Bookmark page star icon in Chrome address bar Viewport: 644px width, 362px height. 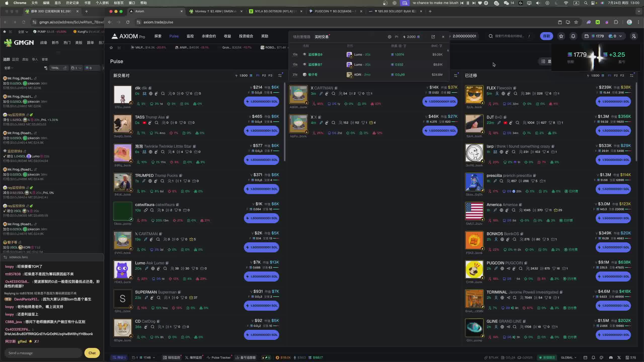point(576,22)
